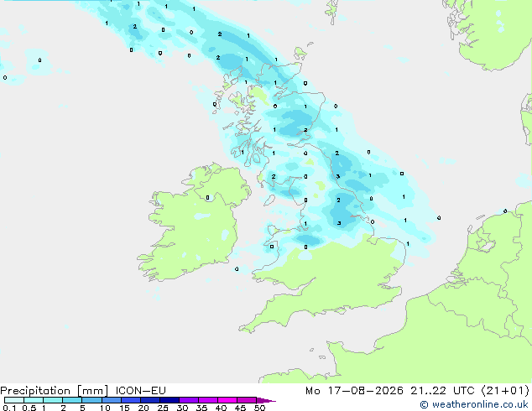Click the weatheronline.co.uk copyright link

click(x=473, y=404)
